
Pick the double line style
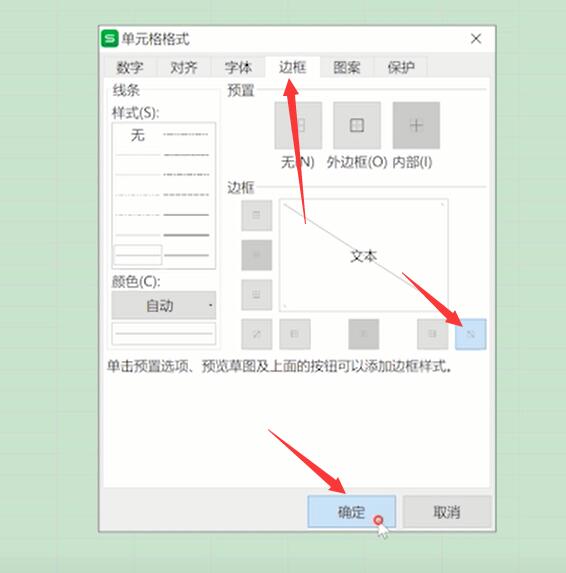click(186, 255)
